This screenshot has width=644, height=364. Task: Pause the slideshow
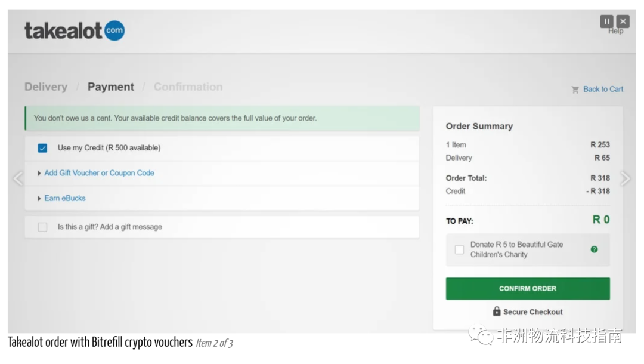point(606,21)
